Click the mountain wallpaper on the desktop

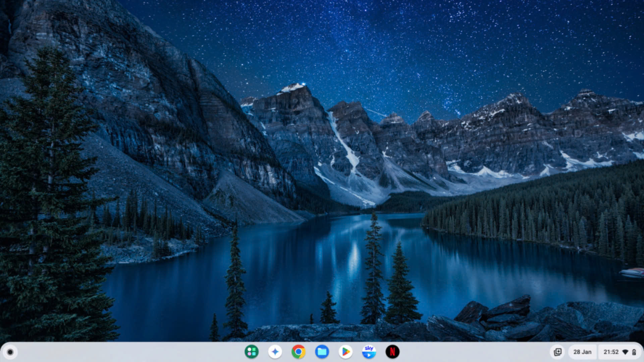(x=322, y=168)
